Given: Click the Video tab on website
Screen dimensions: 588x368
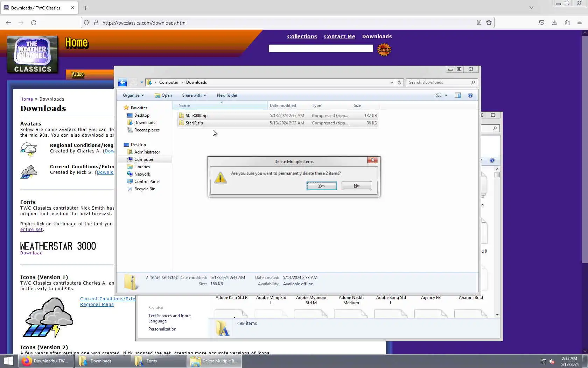Looking at the screenshot, I should [x=78, y=74].
